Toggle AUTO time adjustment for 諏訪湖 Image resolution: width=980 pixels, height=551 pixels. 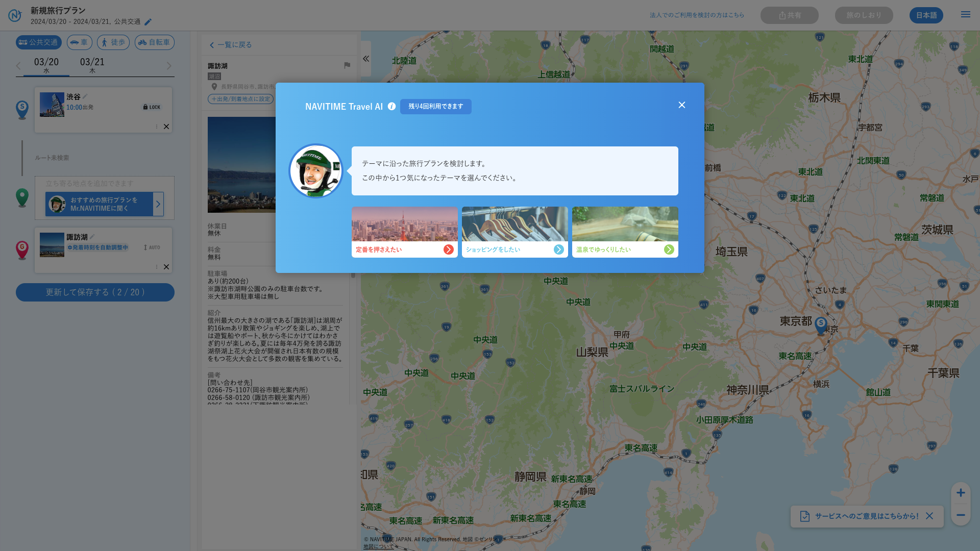(x=152, y=247)
